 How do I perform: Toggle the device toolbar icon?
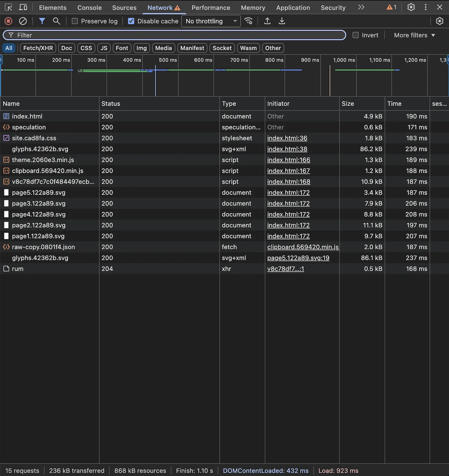coord(23,7)
